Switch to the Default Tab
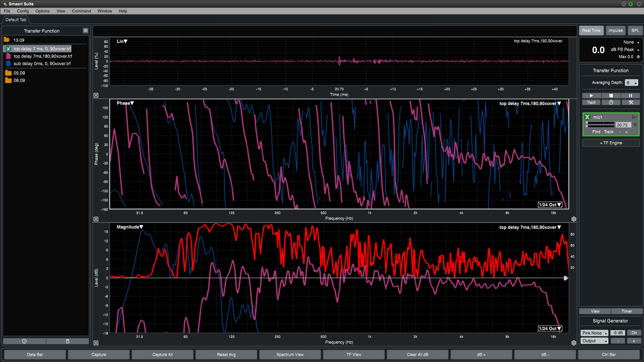The height and width of the screenshot is (362, 644). 16,20
